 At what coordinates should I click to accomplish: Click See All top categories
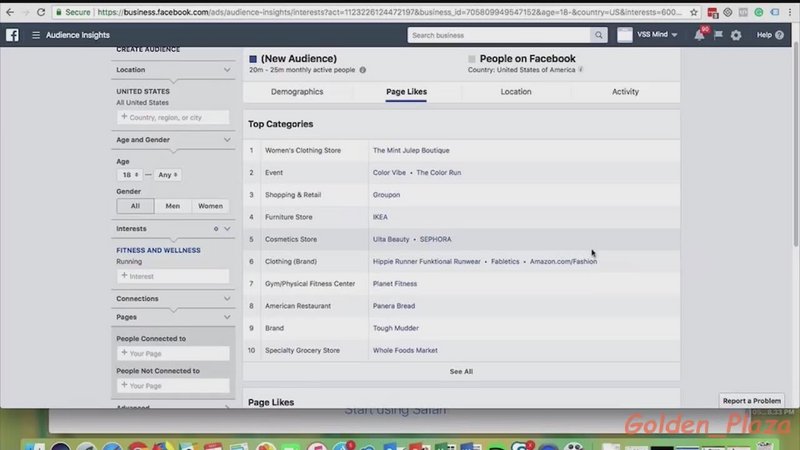461,371
